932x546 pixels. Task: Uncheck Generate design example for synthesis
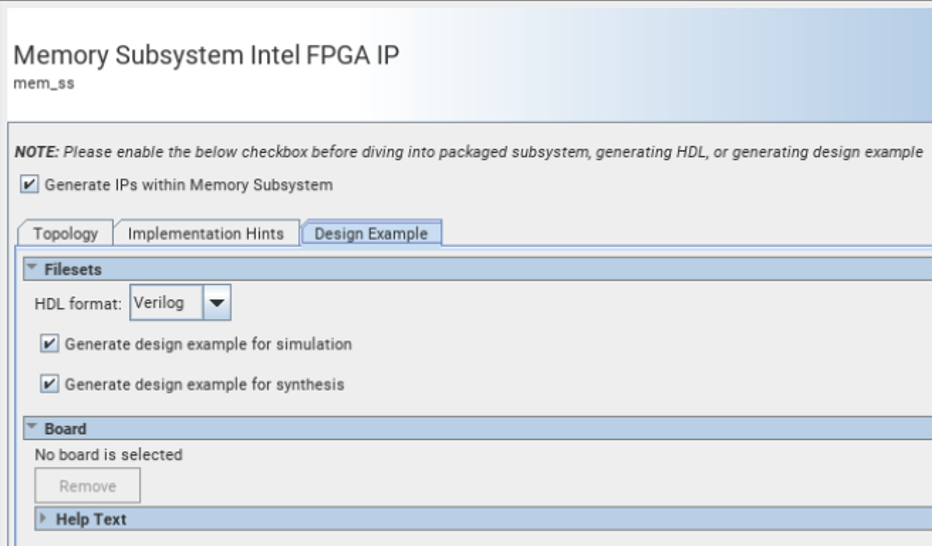[50, 384]
